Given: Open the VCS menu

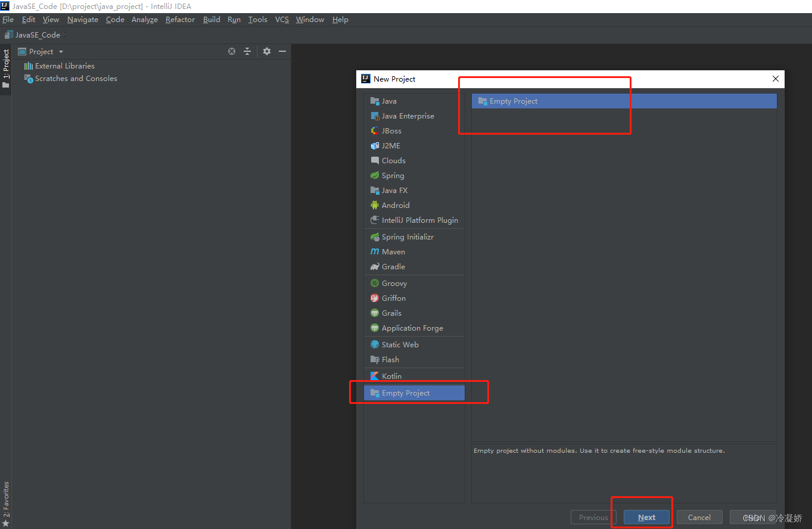Looking at the screenshot, I should coord(282,20).
